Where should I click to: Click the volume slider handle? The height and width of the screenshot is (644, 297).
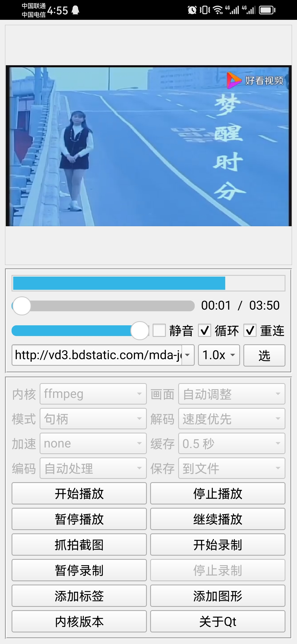coord(140,331)
